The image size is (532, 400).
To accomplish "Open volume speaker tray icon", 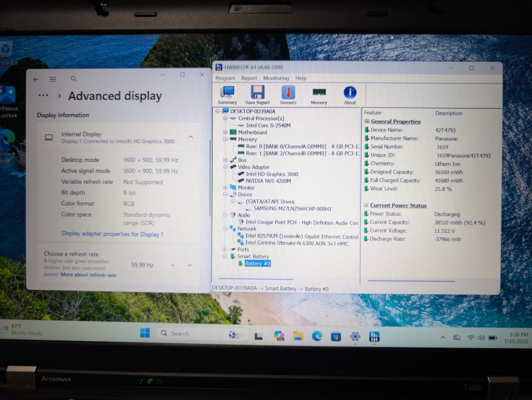I will click(x=481, y=338).
